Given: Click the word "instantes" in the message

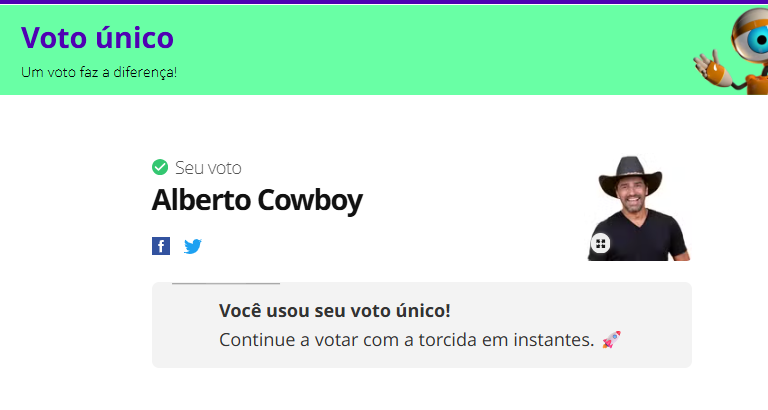Looking at the screenshot, I should point(552,340).
